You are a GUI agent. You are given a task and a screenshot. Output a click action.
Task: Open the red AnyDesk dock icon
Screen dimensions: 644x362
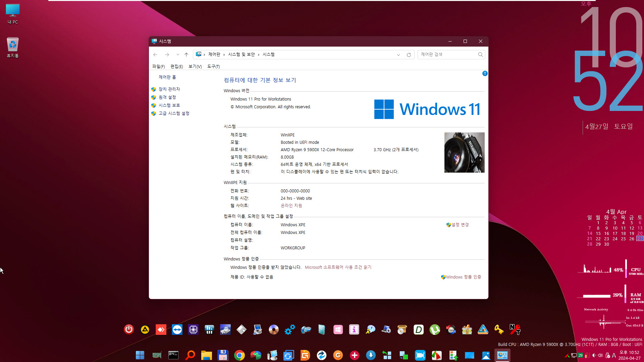point(161,330)
